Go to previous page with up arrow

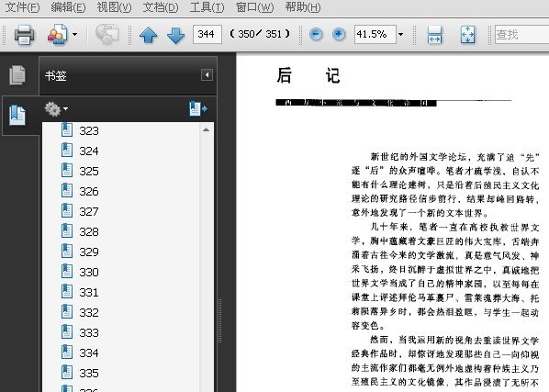(148, 35)
